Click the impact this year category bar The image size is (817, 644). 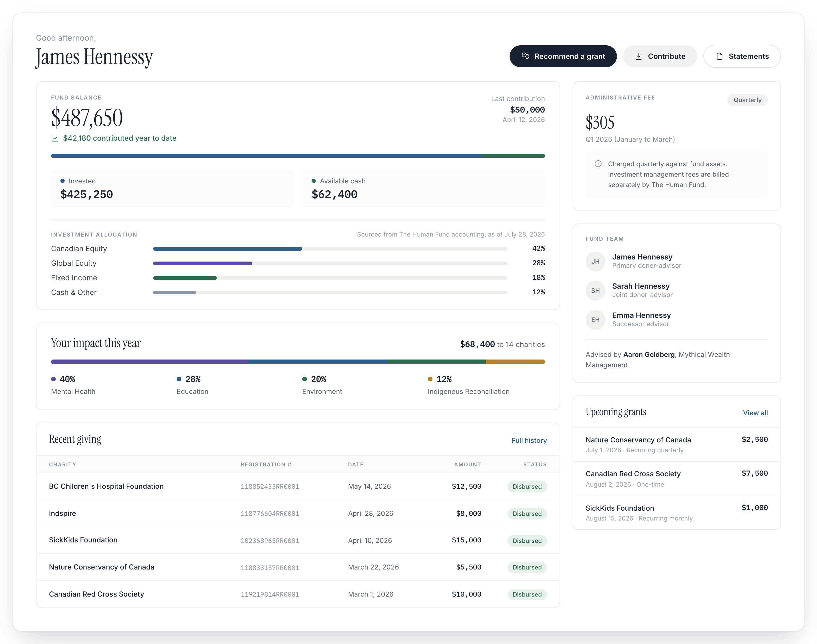pos(298,362)
